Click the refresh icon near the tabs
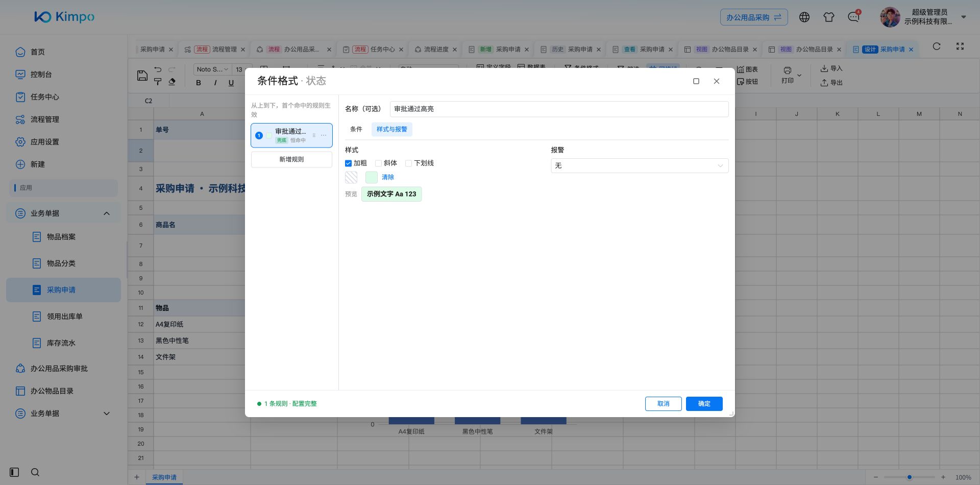 937,46
